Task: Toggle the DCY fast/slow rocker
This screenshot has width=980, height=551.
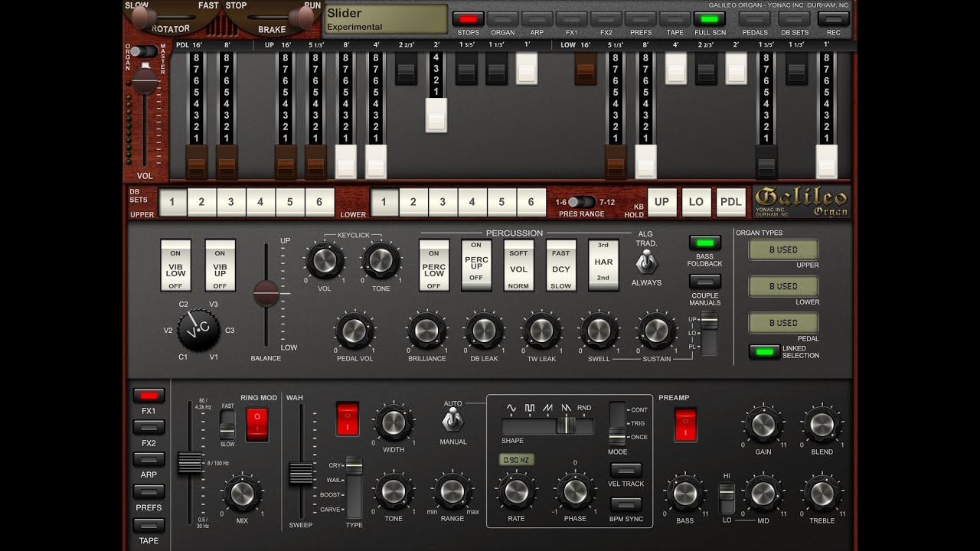Action: (561, 265)
